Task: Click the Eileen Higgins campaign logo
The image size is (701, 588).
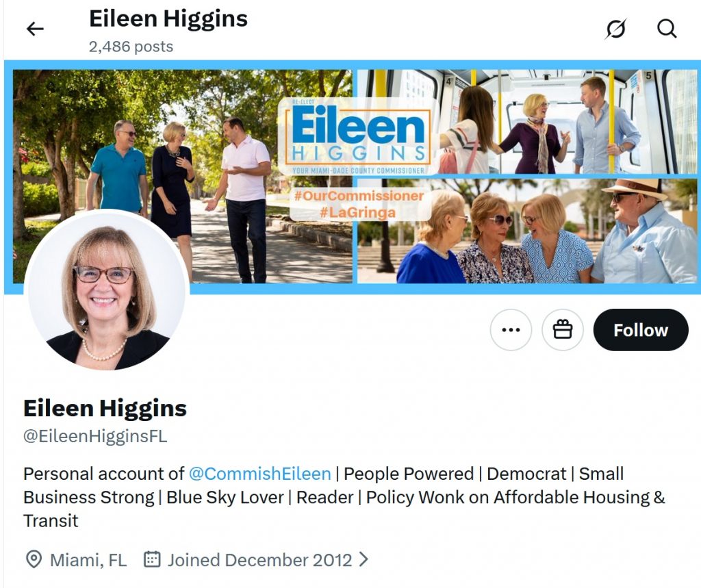Action: [x=358, y=136]
